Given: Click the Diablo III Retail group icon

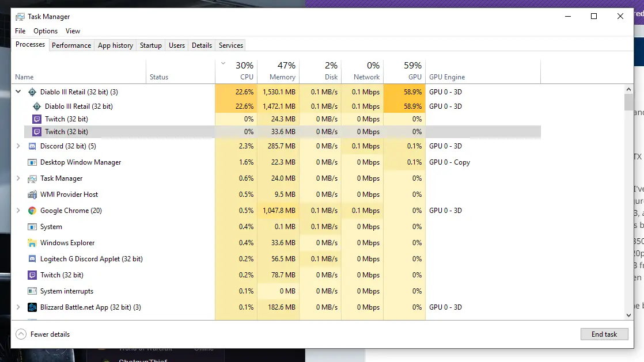Looking at the screenshot, I should point(32,92).
